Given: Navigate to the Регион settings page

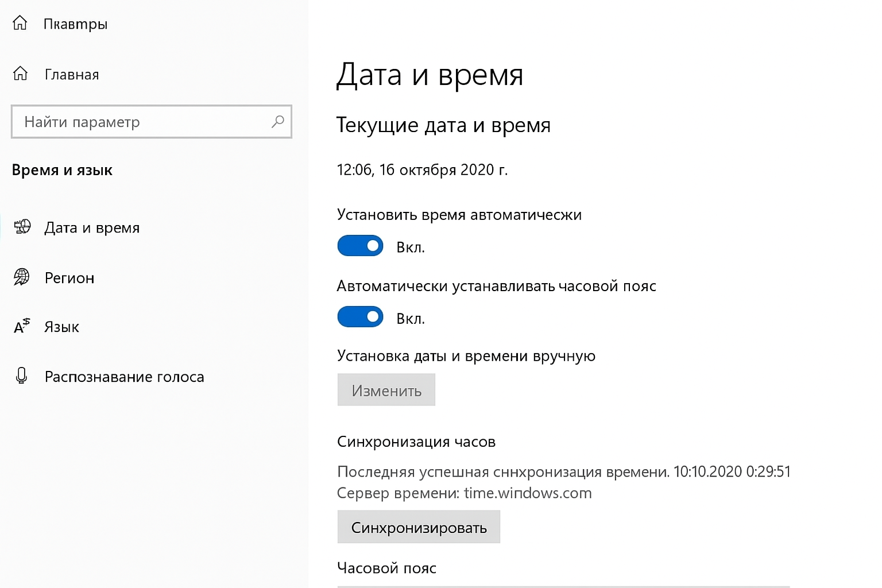Looking at the screenshot, I should [69, 277].
